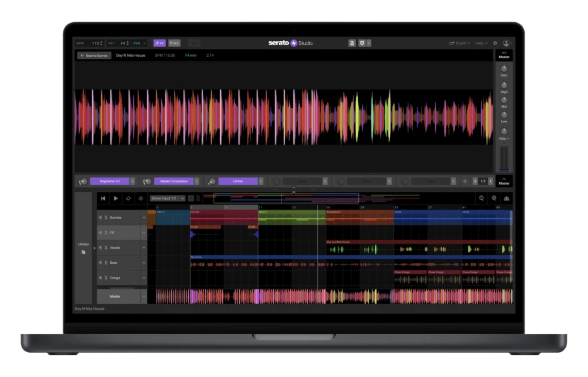This screenshot has height=377, width=588.
Task: Solo the Scenes track
Action: click(106, 218)
